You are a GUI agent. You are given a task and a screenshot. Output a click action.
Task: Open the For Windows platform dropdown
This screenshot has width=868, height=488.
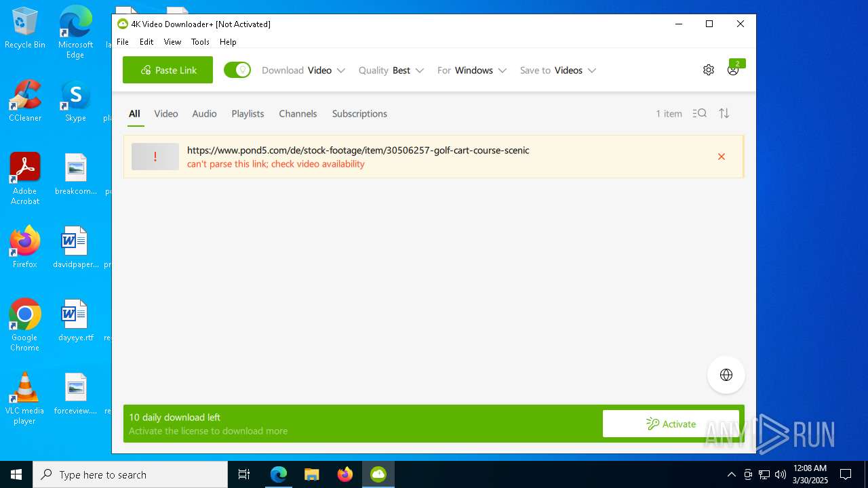coord(472,70)
